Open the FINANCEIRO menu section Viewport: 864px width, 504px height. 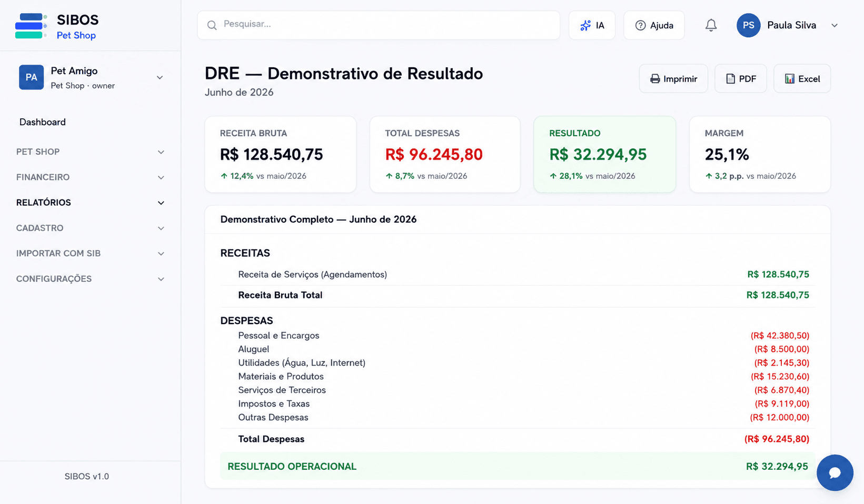tap(43, 177)
